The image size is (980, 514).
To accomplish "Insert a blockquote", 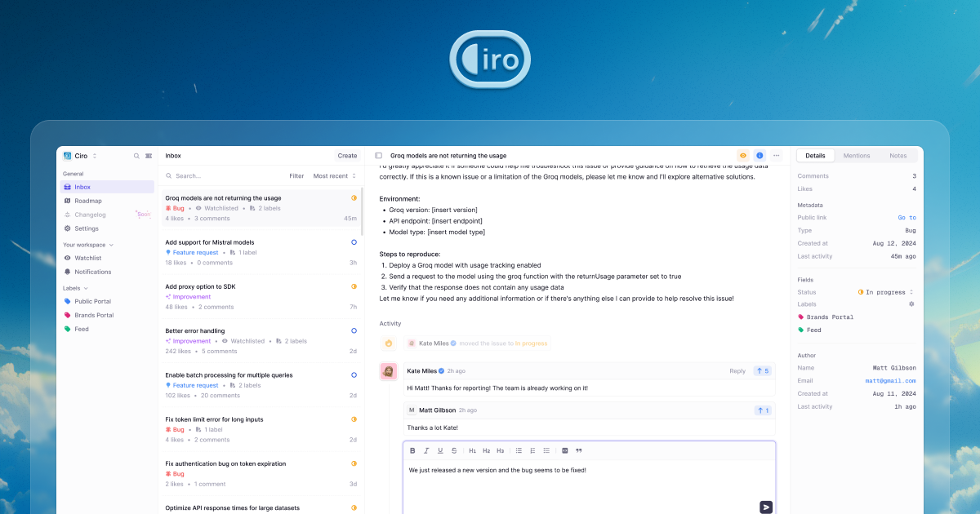I will tap(579, 450).
